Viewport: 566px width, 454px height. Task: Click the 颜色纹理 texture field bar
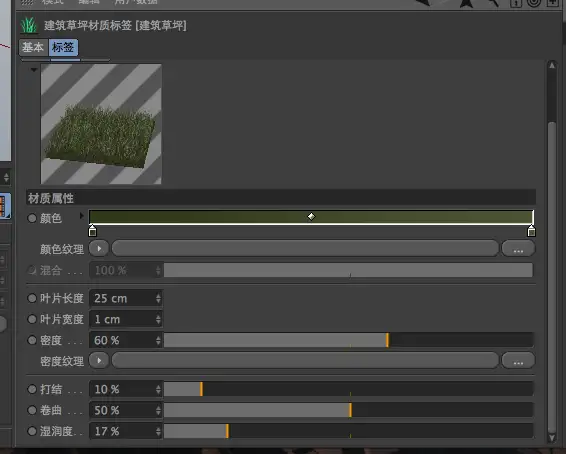click(x=305, y=249)
